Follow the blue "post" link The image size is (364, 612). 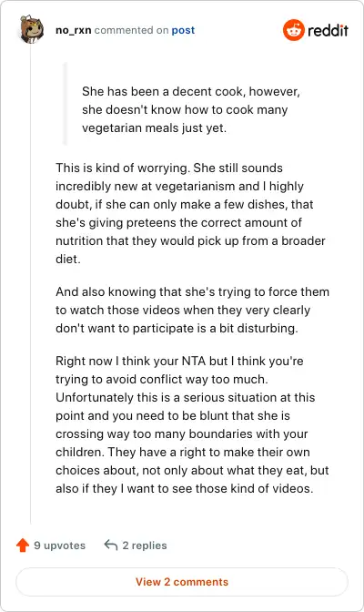coord(183,30)
